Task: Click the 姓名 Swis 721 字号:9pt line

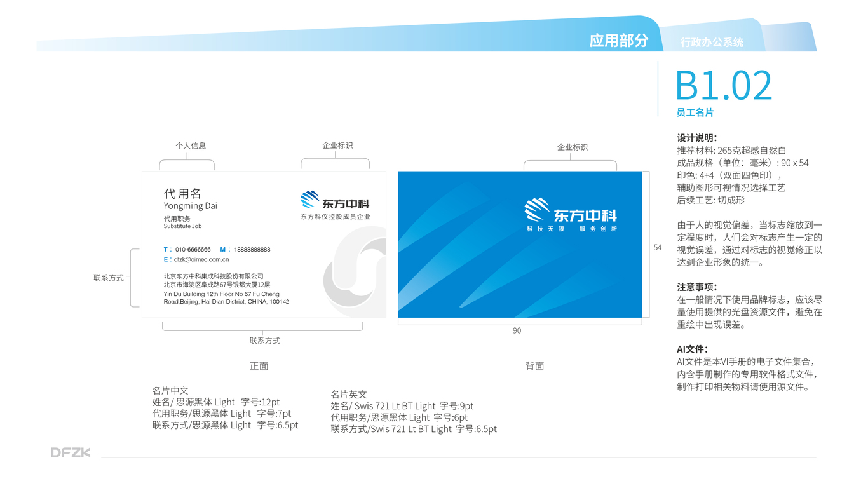Action: click(402, 405)
